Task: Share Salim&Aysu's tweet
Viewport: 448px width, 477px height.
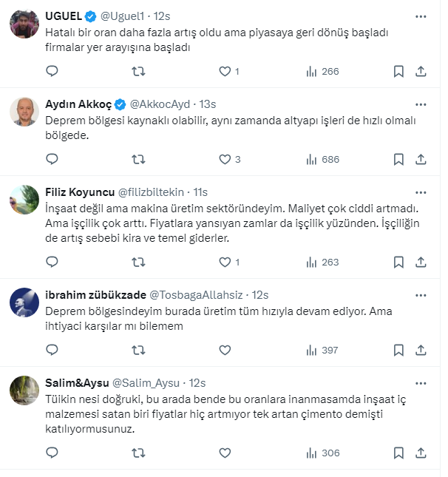Action: (x=421, y=453)
